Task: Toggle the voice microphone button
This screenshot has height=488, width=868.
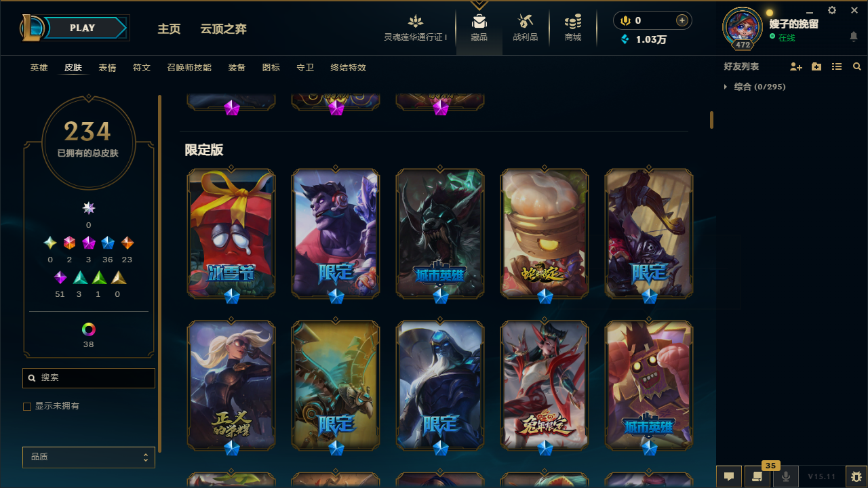Action: 786,476
